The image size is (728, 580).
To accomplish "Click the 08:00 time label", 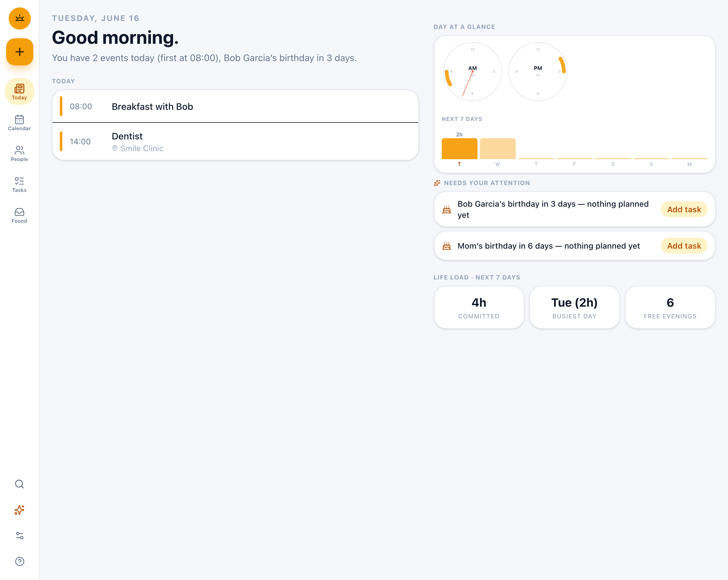I will [81, 106].
